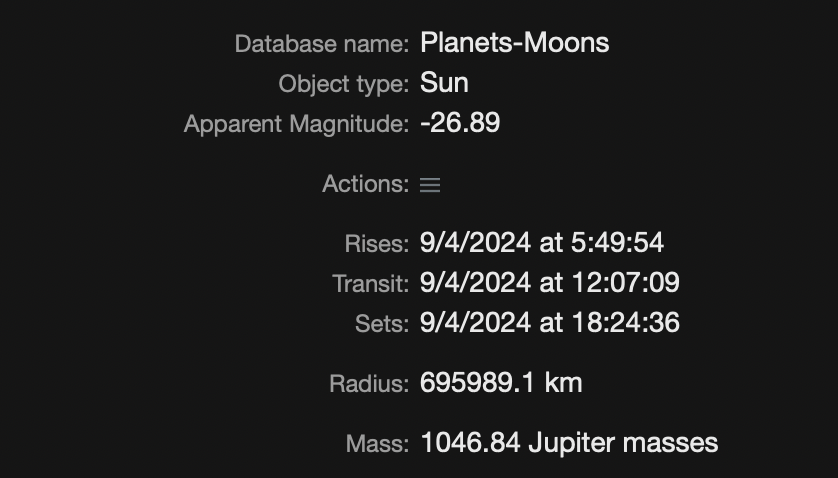Click the Rises label

point(376,244)
